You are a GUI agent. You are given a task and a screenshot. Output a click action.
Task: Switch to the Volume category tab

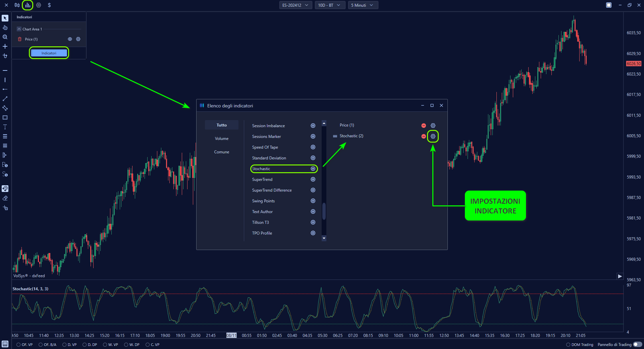222,138
